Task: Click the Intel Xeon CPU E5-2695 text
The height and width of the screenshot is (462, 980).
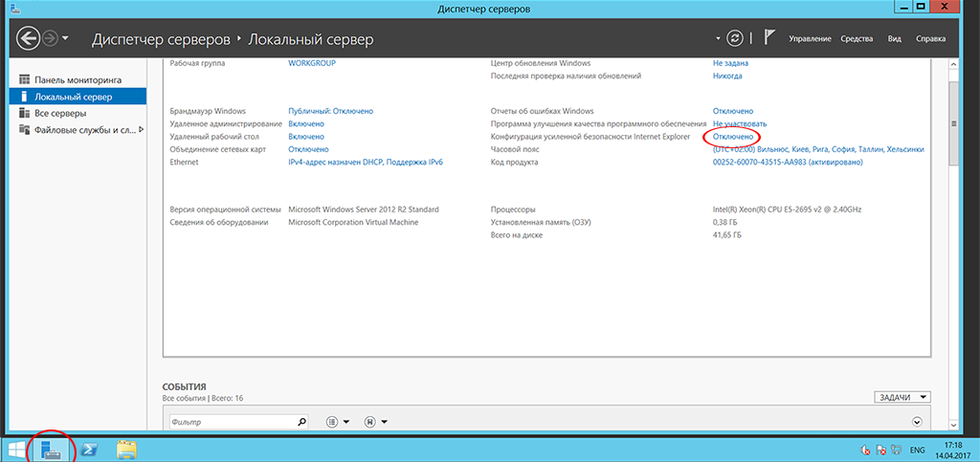Action: tap(789, 209)
